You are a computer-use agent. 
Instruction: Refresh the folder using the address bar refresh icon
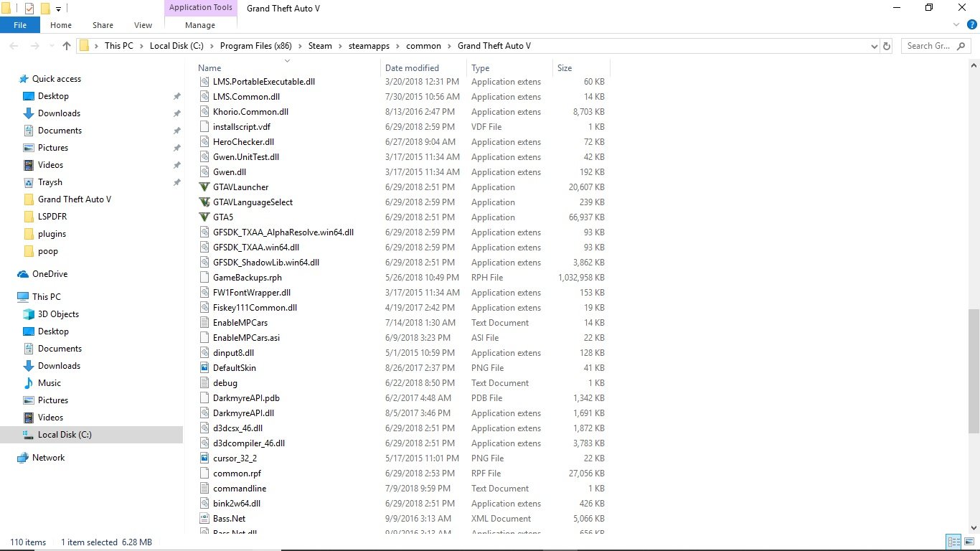point(887,46)
